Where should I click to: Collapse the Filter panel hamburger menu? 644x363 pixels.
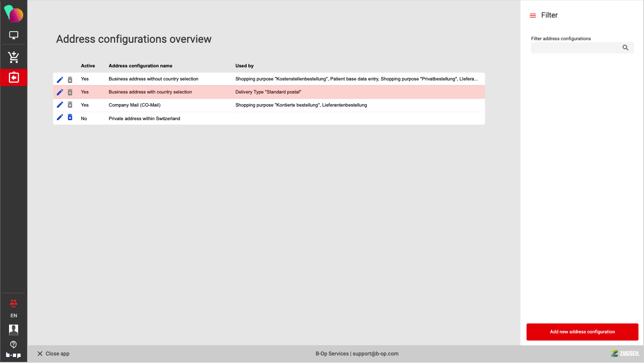(x=533, y=16)
